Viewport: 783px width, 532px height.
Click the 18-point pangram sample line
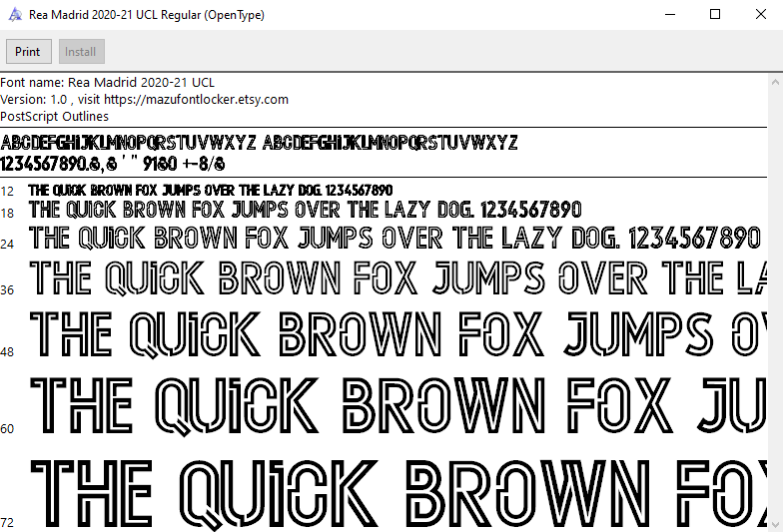[x=305, y=211]
